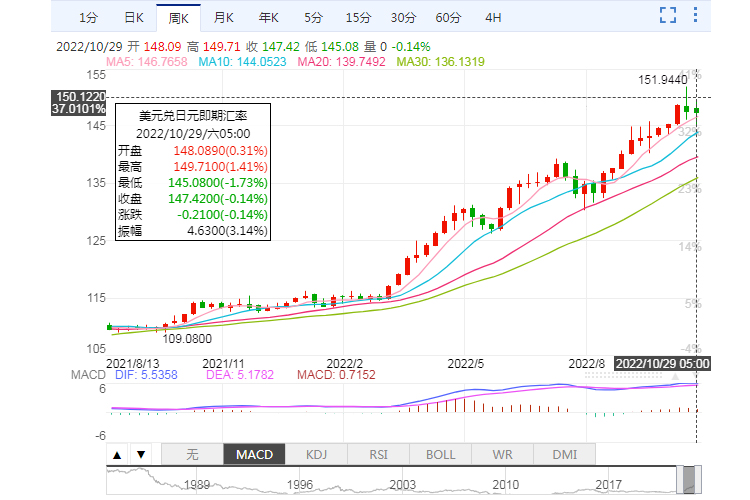Click the MA20: 139.7492 legend label
The width and height of the screenshot is (750, 500).
(341, 62)
